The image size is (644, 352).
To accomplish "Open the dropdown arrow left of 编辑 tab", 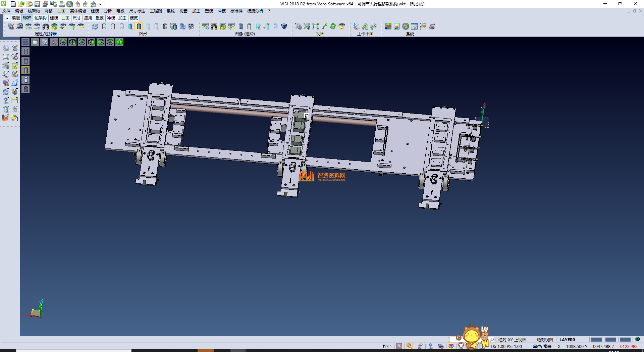I will pyautogui.click(x=7, y=18).
